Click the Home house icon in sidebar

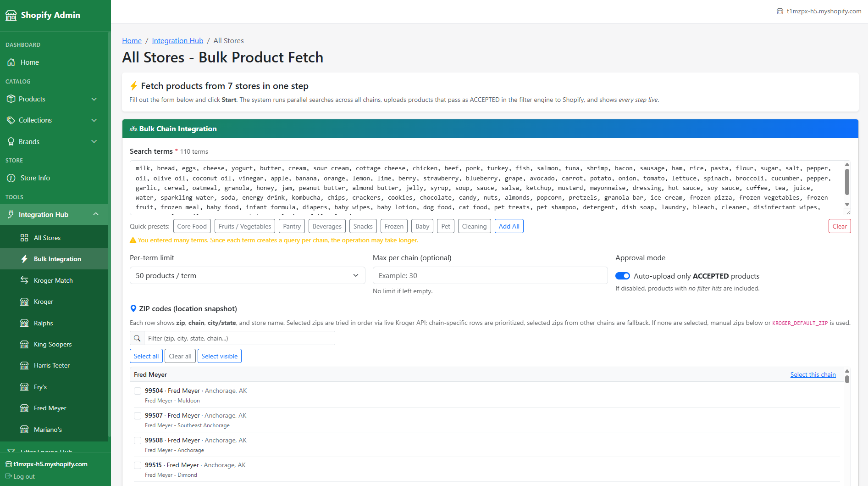pos(11,62)
